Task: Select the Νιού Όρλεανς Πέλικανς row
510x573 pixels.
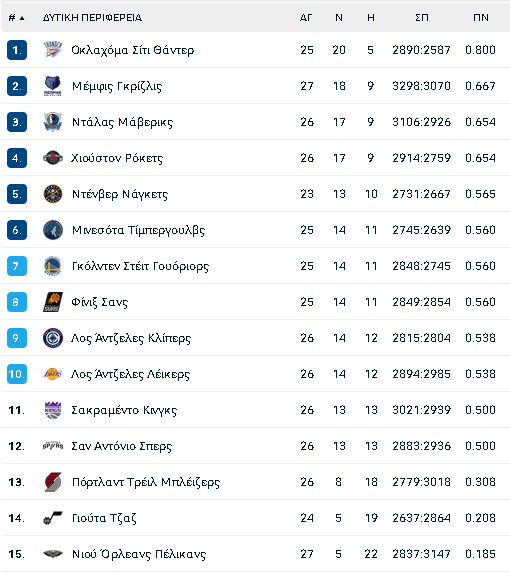Action: point(255,554)
